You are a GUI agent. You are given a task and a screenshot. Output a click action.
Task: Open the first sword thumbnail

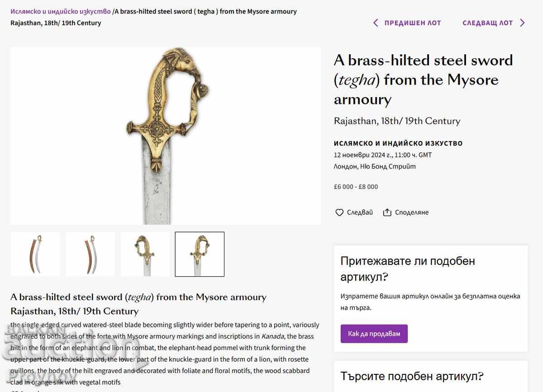point(35,254)
